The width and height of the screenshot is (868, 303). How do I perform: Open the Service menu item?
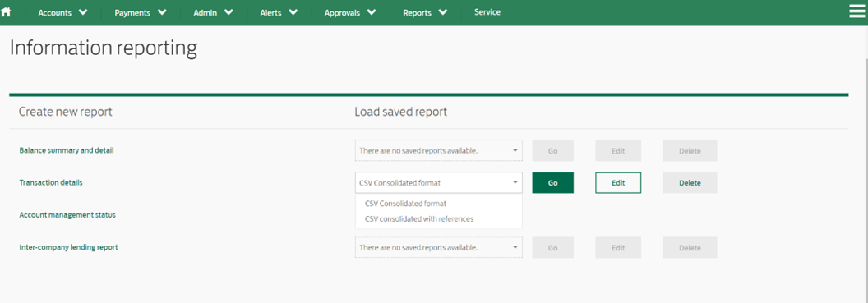pyautogui.click(x=487, y=12)
